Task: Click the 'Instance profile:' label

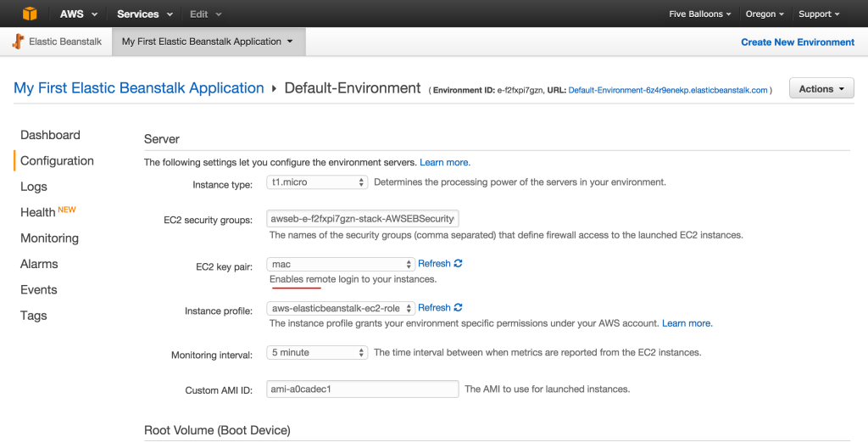Action: 219,311
